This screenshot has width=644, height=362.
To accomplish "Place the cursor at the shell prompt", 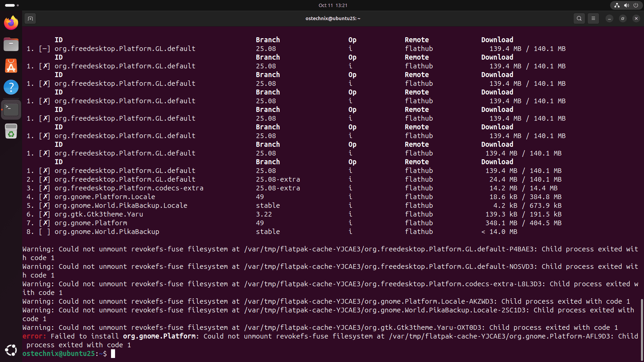I will tap(113, 354).
